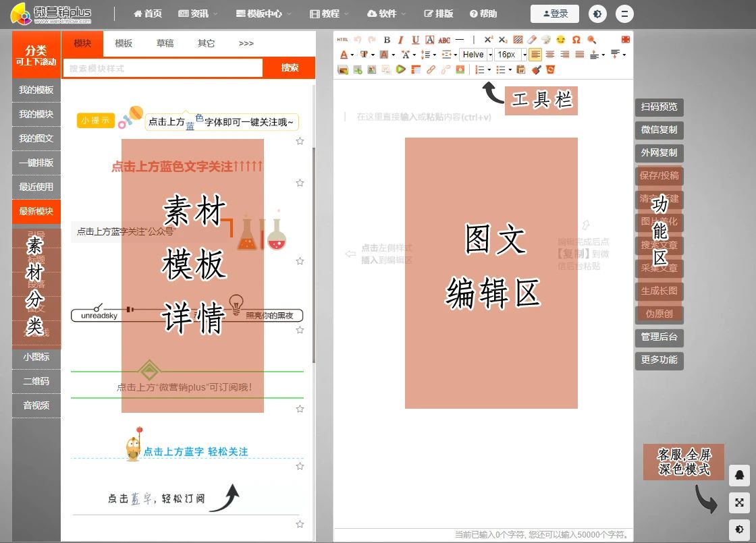Viewport: 756px width, 543px height.
Task: Toggle right text alignment
Action: [x=564, y=55]
